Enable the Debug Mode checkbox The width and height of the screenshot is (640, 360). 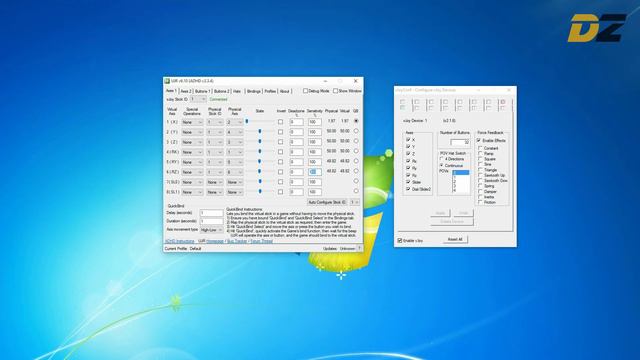(305, 91)
